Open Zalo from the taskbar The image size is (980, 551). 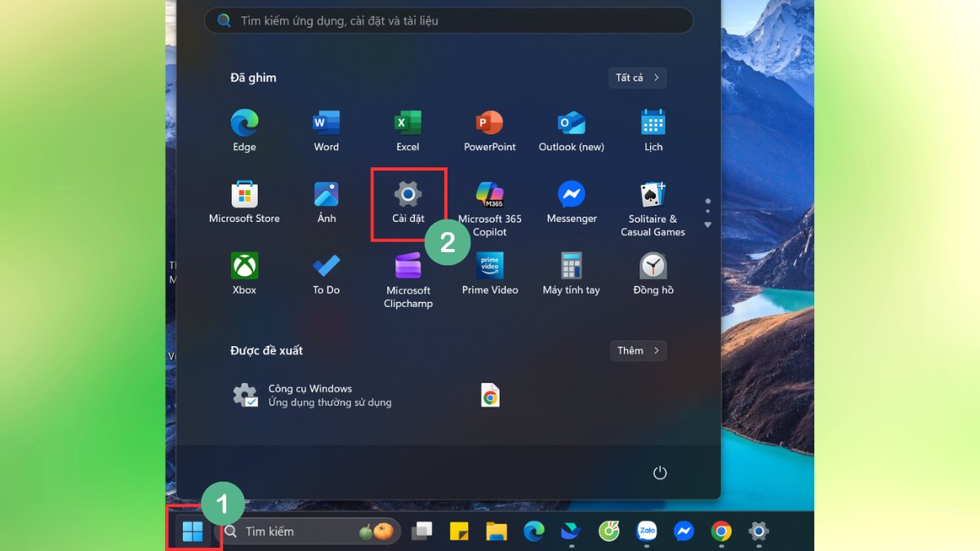coord(645,531)
